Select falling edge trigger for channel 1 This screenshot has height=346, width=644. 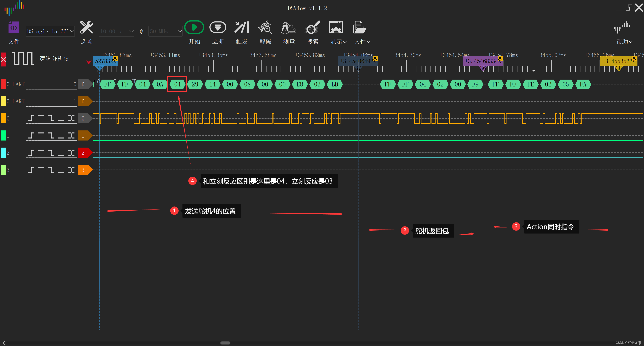(x=51, y=136)
